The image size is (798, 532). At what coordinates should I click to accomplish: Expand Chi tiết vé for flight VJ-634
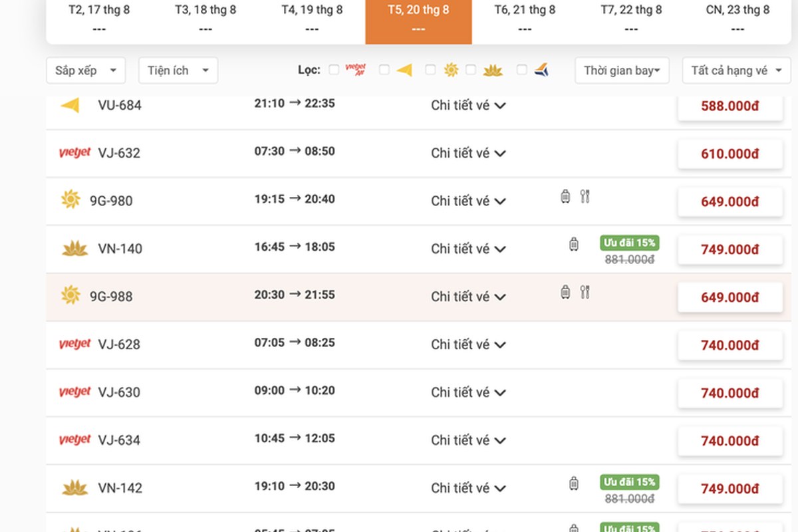pyautogui.click(x=469, y=440)
